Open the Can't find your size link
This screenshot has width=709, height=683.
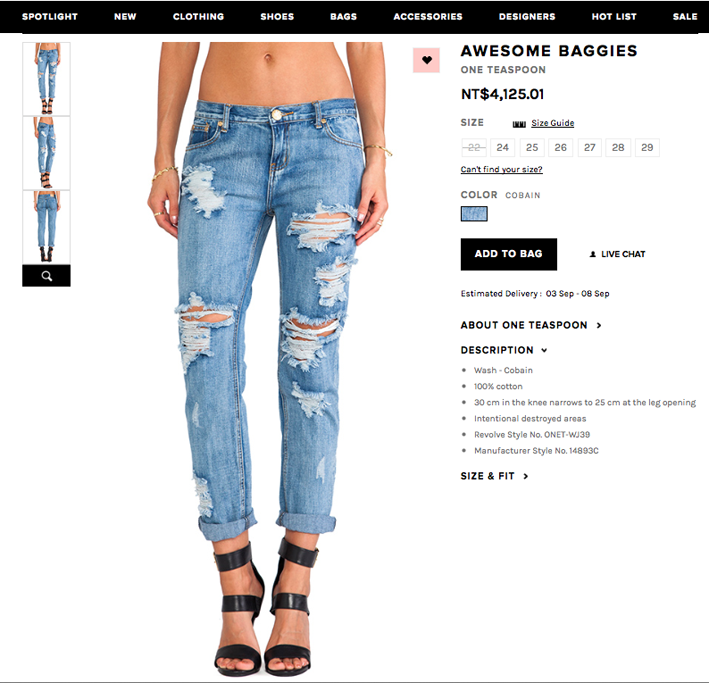coord(501,169)
